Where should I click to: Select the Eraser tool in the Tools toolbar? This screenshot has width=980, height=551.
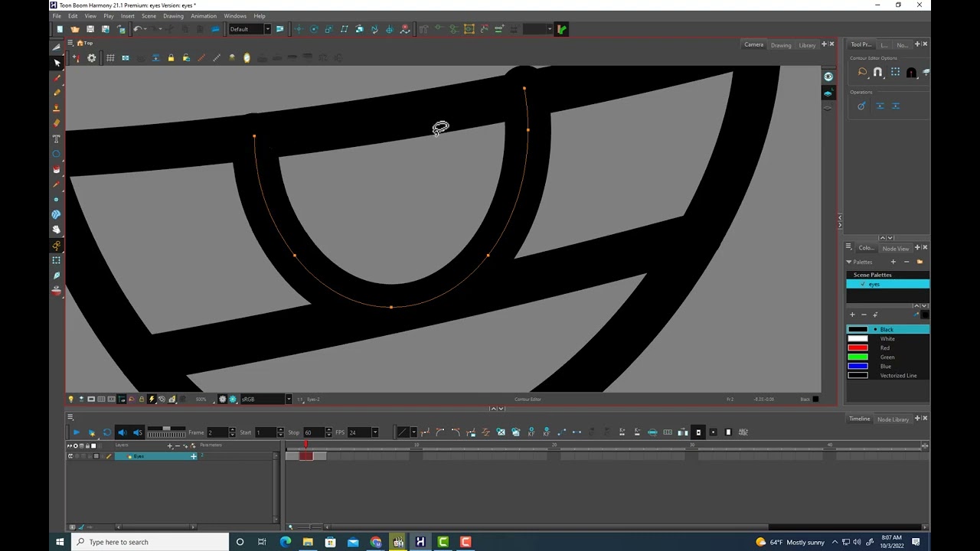coord(57,123)
